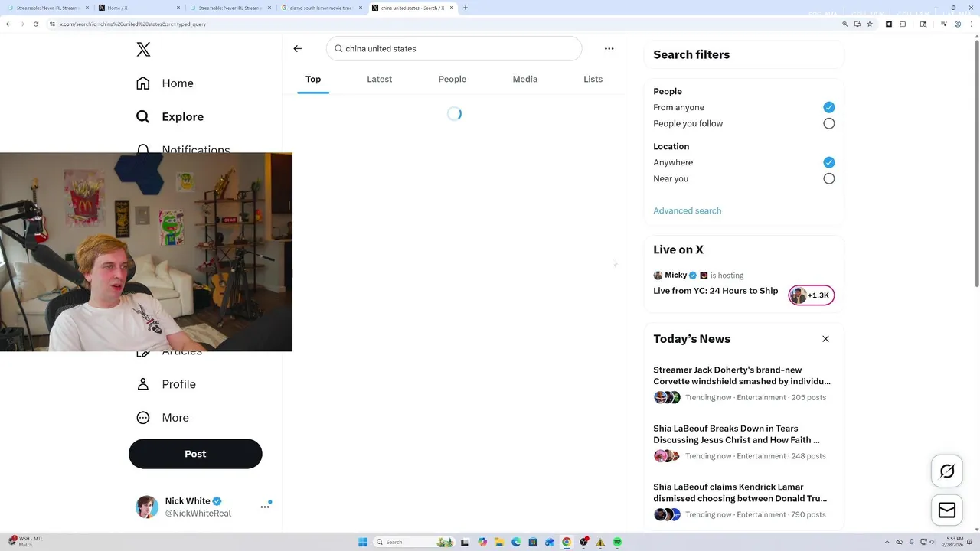Image resolution: width=980 pixels, height=551 pixels.
Task: Switch to the People tab
Action: point(452,79)
